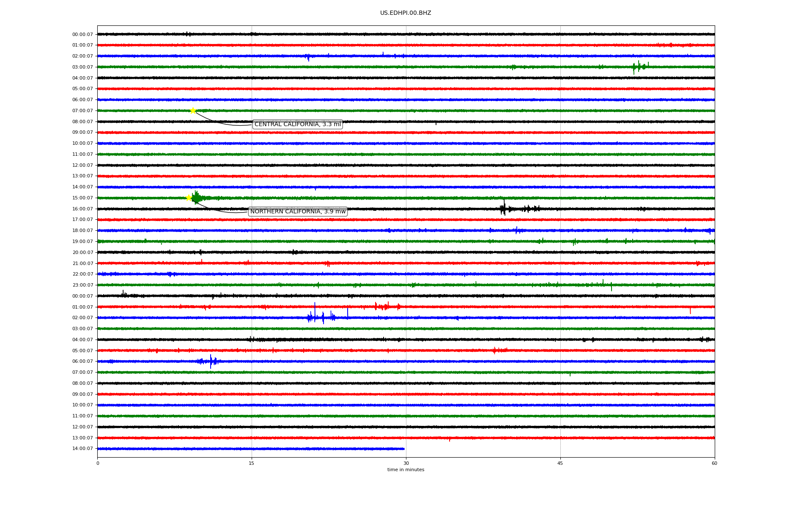Click the 15 tick label on the time axis

click(x=252, y=463)
